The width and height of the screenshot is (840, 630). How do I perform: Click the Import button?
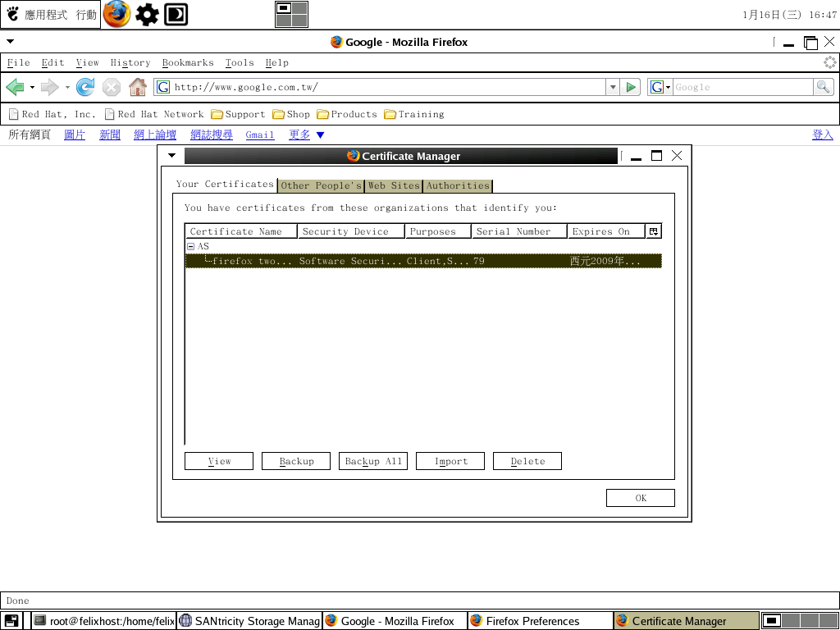point(450,461)
